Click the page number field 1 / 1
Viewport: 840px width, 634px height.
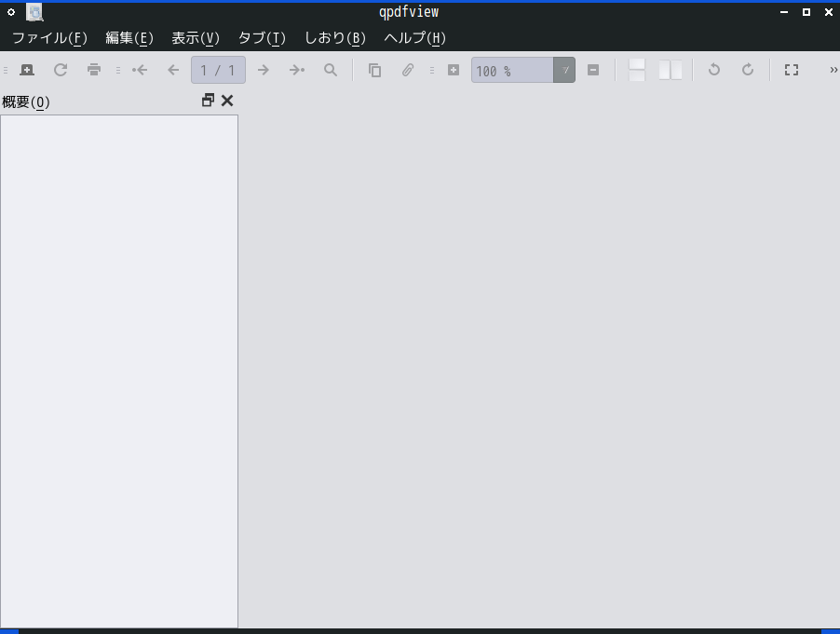point(218,70)
